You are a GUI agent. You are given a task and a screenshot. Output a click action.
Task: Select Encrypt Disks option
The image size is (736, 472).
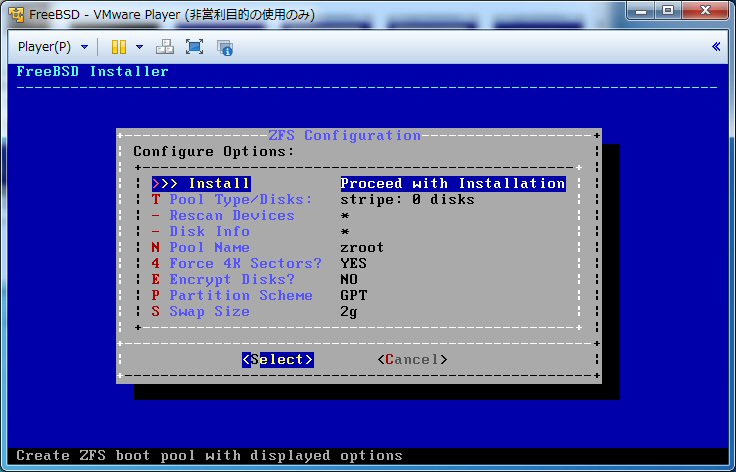point(223,279)
